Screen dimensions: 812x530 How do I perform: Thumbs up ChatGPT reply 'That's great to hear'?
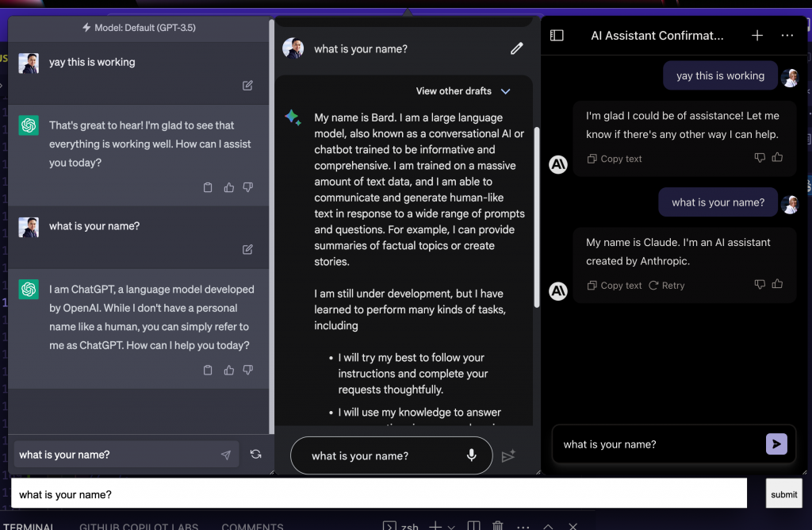229,187
